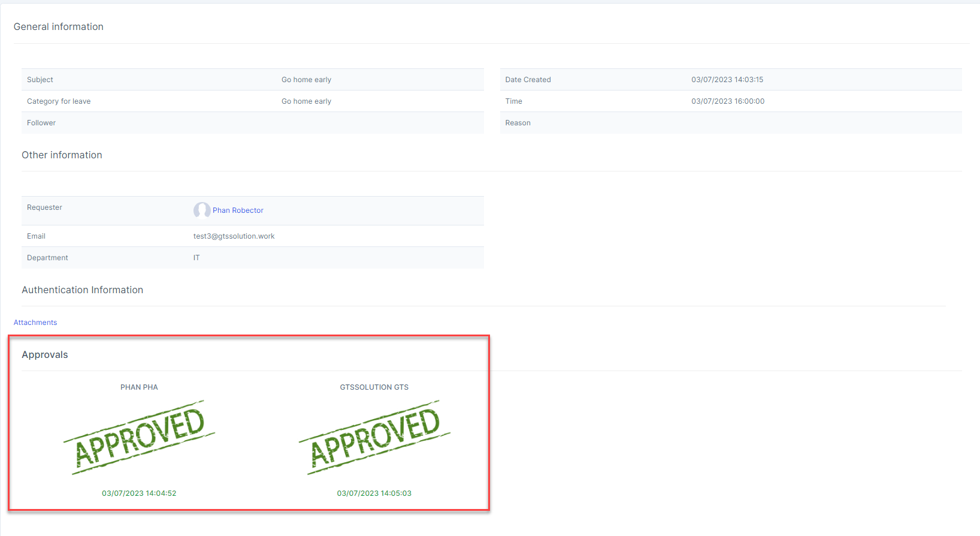Click the Subject value Go home early

(306, 80)
